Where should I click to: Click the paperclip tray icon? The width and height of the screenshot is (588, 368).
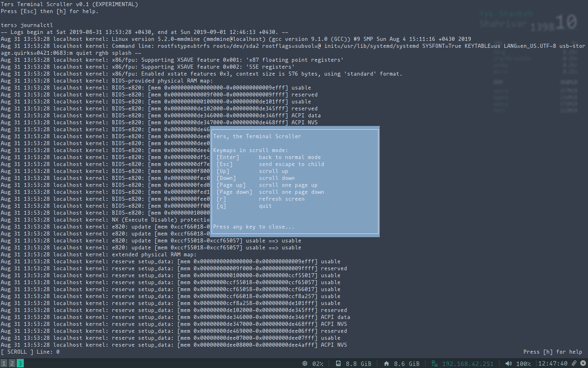coord(574,363)
